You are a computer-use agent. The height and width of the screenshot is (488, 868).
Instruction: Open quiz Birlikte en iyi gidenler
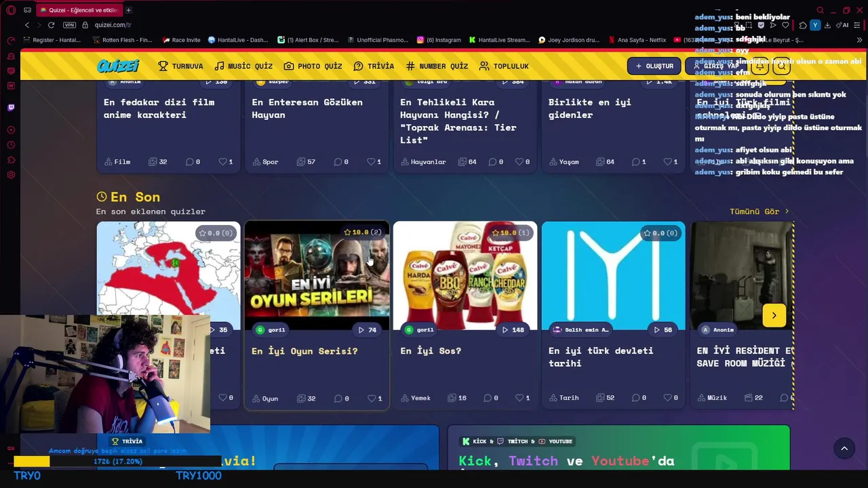pos(590,108)
